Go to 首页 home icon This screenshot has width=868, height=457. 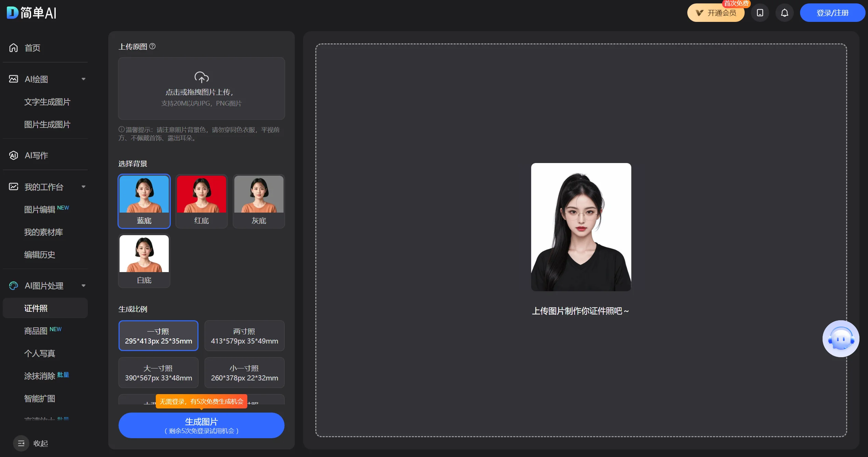tap(13, 48)
